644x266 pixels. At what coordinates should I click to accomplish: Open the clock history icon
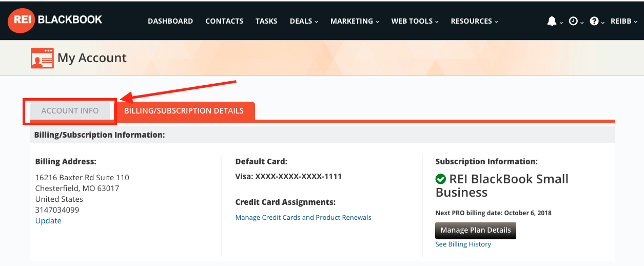coord(573,21)
